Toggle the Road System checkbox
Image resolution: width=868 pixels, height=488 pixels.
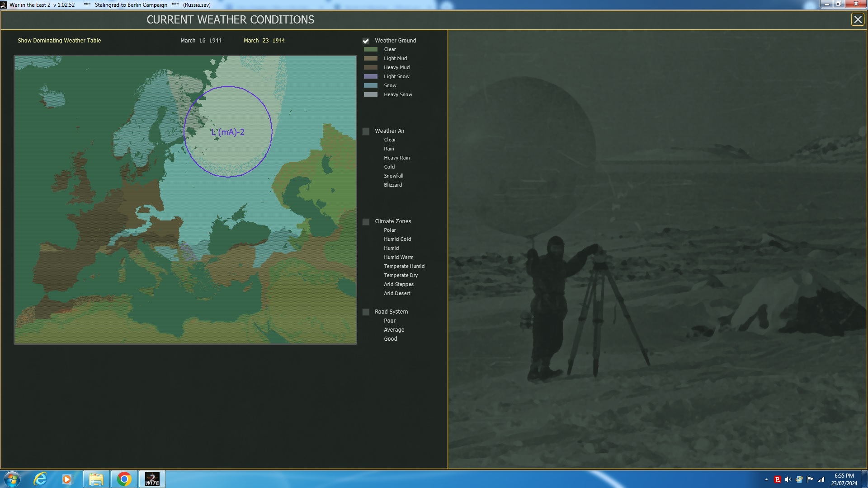[x=366, y=312]
